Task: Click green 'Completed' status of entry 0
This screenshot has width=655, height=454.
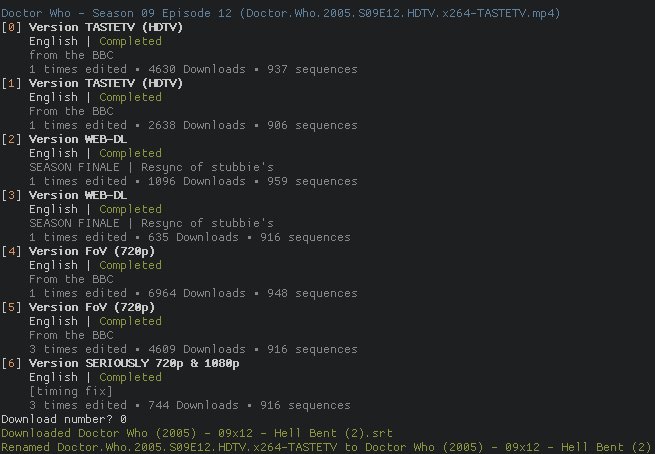Action: click(130, 41)
